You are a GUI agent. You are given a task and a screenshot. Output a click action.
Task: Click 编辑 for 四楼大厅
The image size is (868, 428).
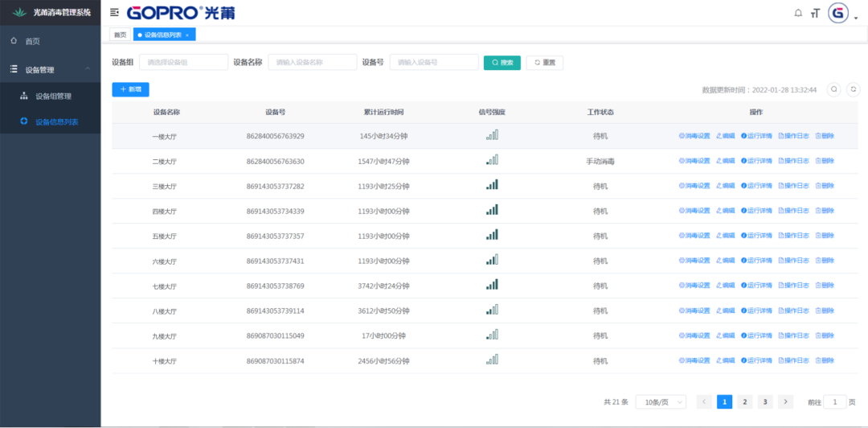[725, 211]
